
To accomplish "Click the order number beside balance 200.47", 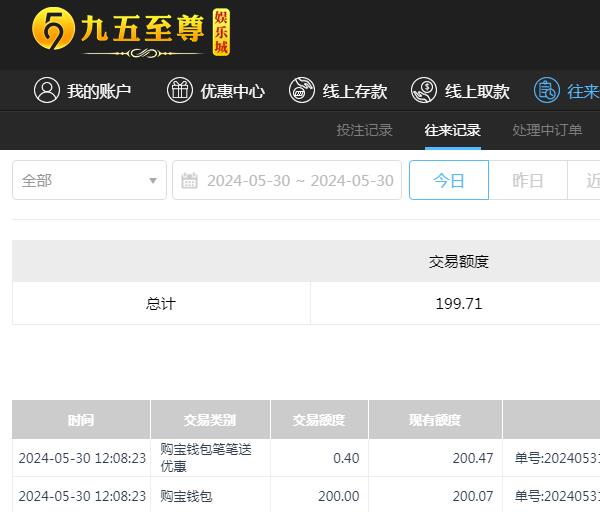I will coord(557,458).
